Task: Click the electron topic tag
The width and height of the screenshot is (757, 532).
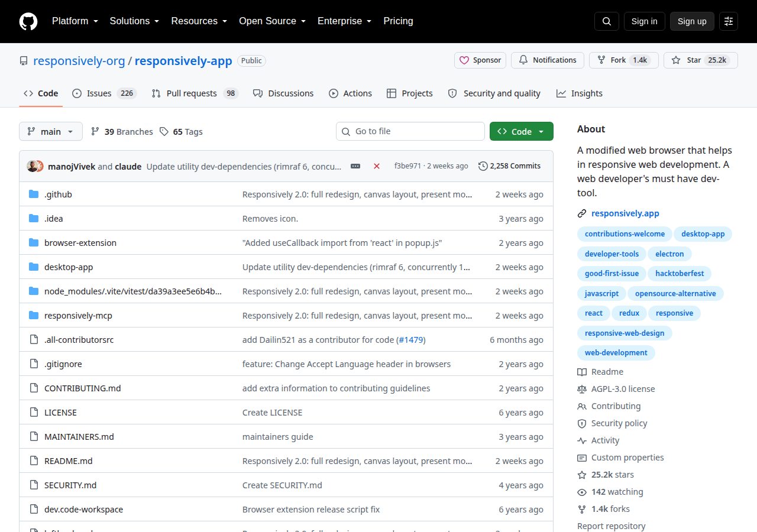Action: tap(669, 254)
